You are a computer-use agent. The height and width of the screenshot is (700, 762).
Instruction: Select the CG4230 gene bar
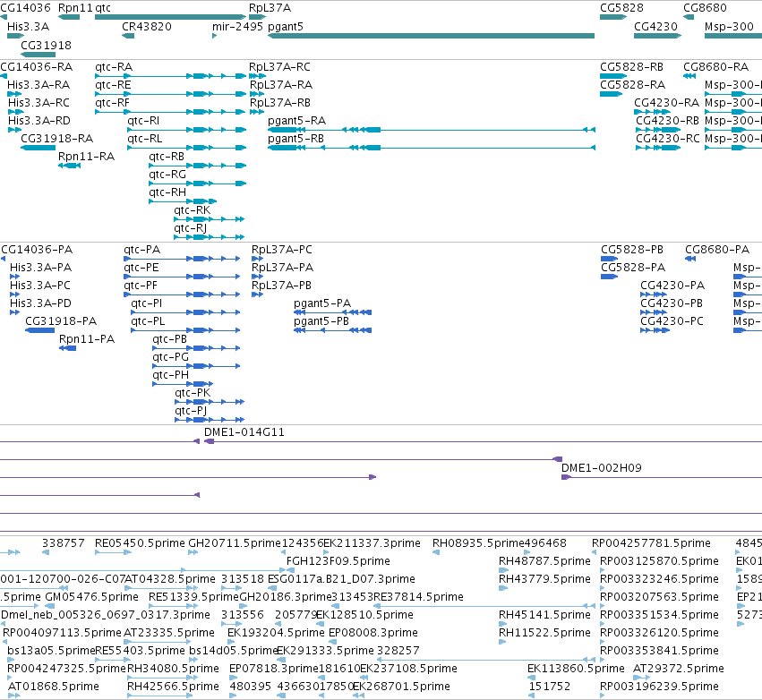(657, 36)
